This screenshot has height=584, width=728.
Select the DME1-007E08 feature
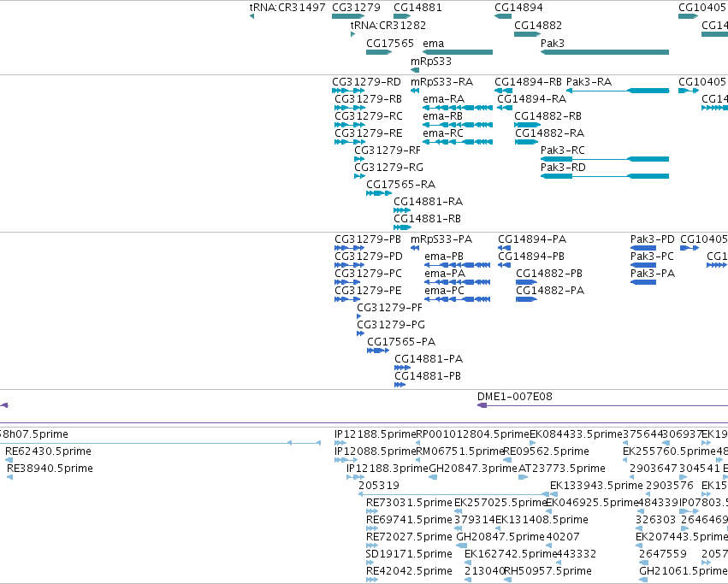(x=602, y=406)
